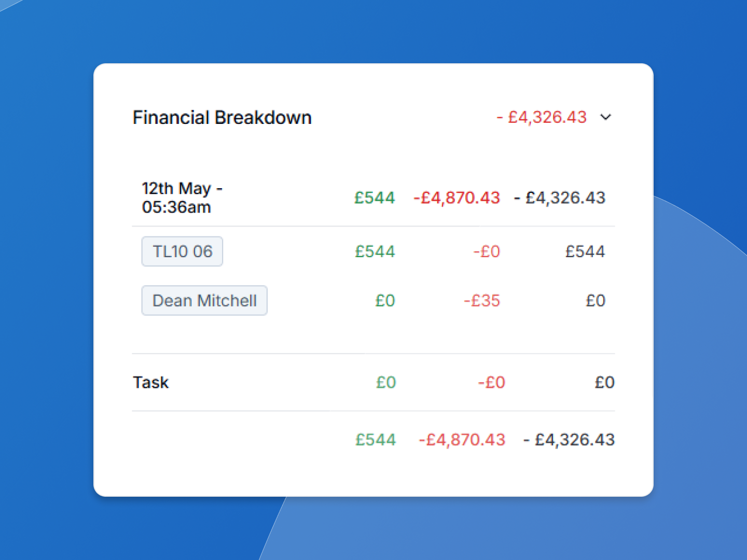The width and height of the screenshot is (747, 560).
Task: Click - £4,326.43 net in the 12th May row
Action: point(559,198)
